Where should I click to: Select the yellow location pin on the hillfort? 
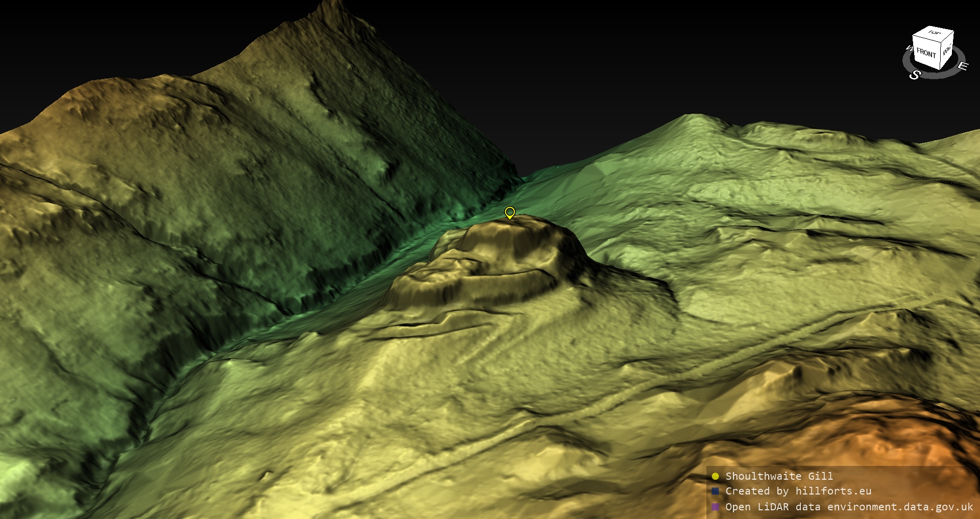[x=509, y=212]
